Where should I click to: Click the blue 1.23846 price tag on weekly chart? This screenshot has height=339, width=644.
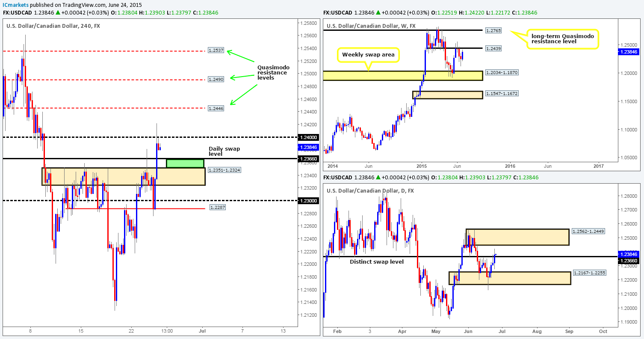630,52
